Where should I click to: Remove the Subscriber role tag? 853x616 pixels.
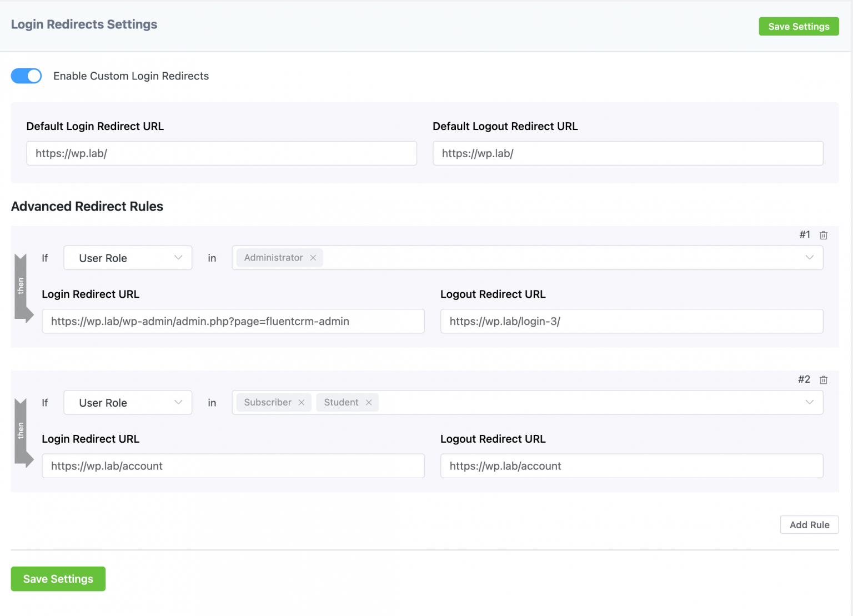pyautogui.click(x=302, y=402)
